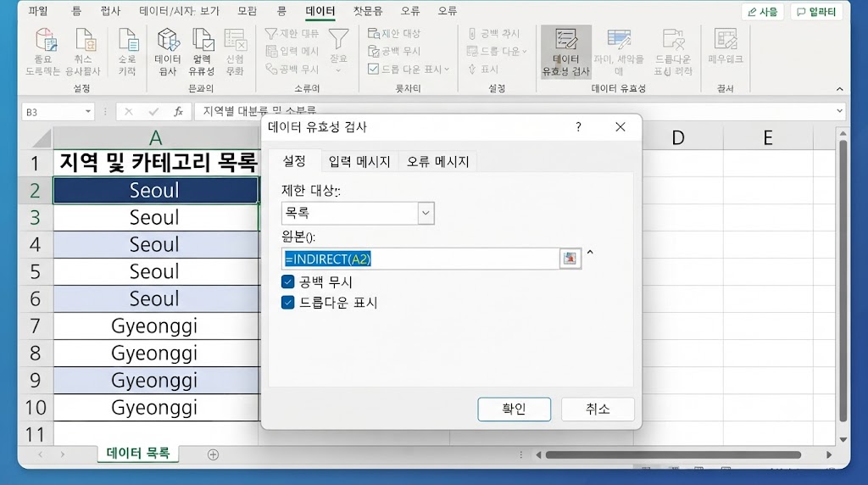The image size is (868, 485).
Task: Click the 데이터 유효성 검사 ribbon button
Action: [x=565, y=53]
